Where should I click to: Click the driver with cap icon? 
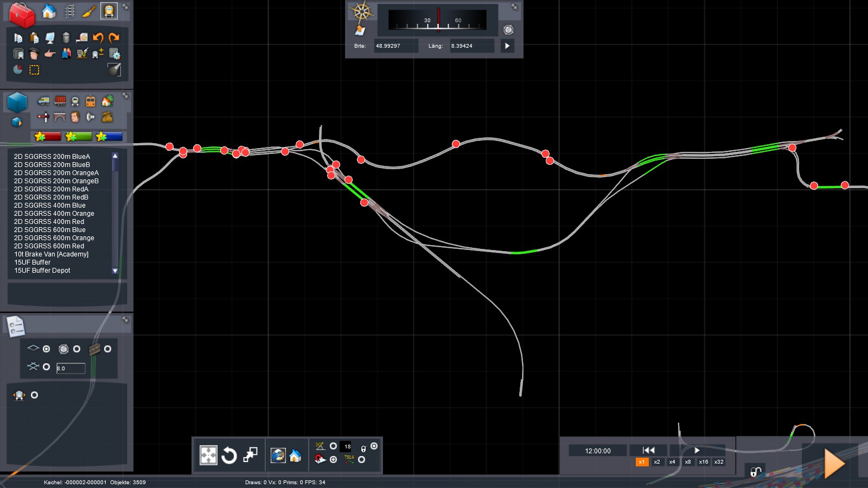(34, 54)
